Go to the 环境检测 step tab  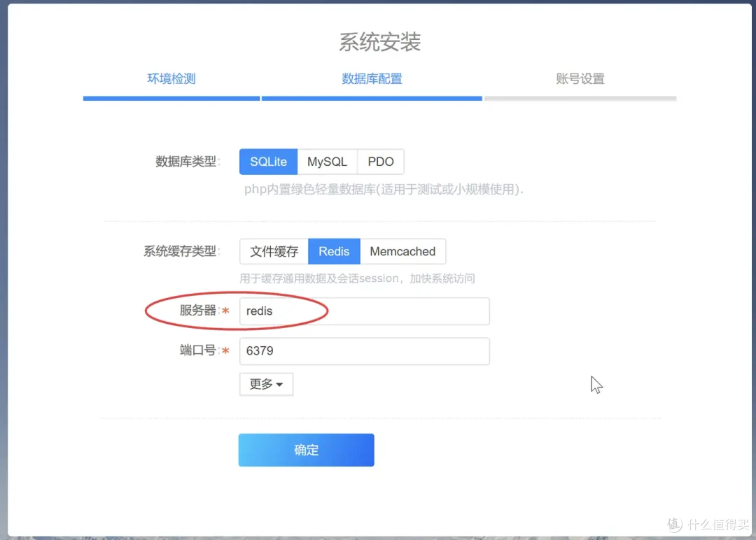[x=171, y=78]
